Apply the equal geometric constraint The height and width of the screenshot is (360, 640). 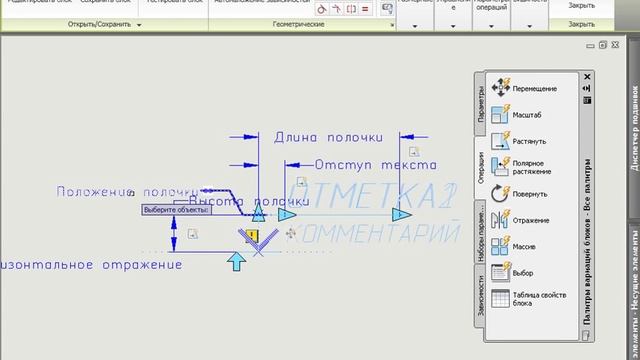click(x=365, y=9)
